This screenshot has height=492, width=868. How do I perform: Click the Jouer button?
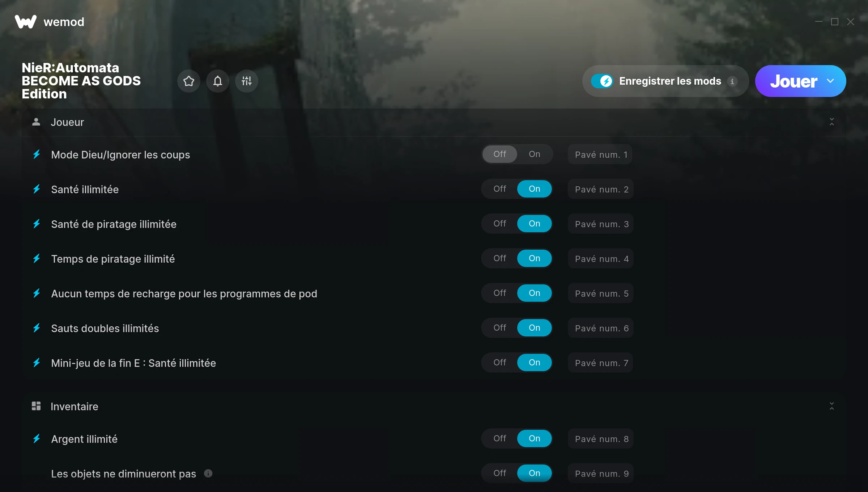tap(793, 81)
